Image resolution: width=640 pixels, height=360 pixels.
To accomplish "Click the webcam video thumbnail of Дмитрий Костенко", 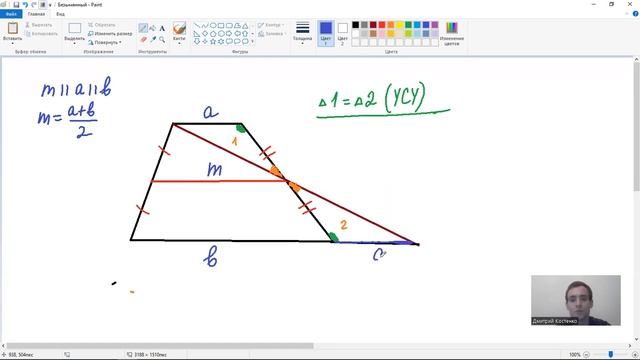I will (x=576, y=300).
